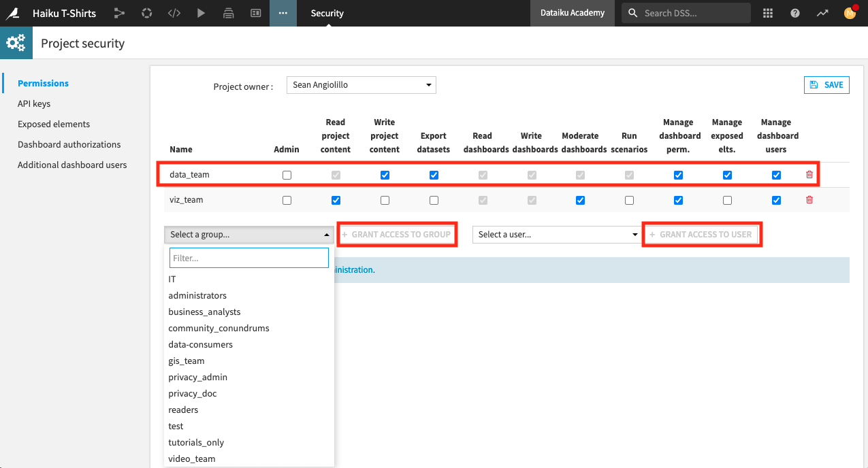Toggle Export datasets for data_team
The image size is (868, 468).
coord(434,175)
